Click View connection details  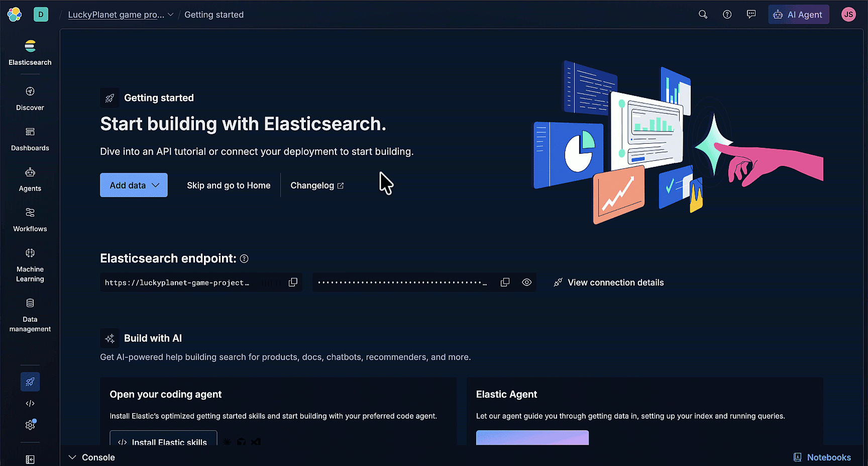[x=609, y=283]
